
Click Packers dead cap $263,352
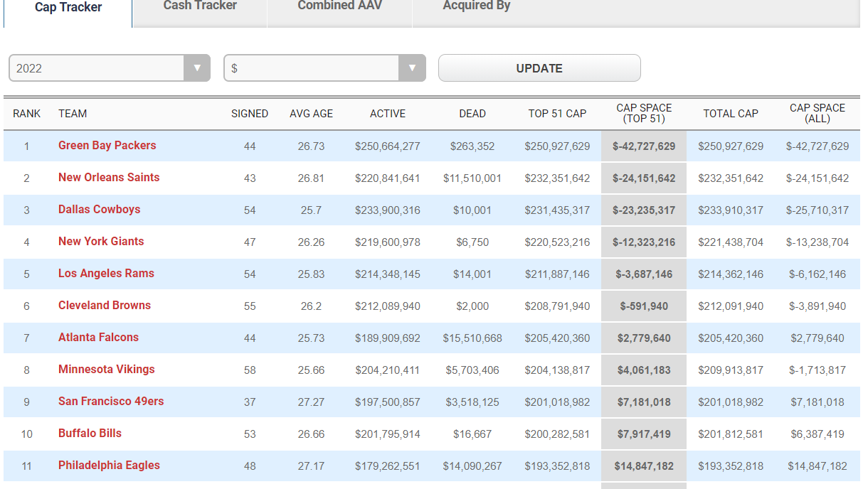[472, 146]
